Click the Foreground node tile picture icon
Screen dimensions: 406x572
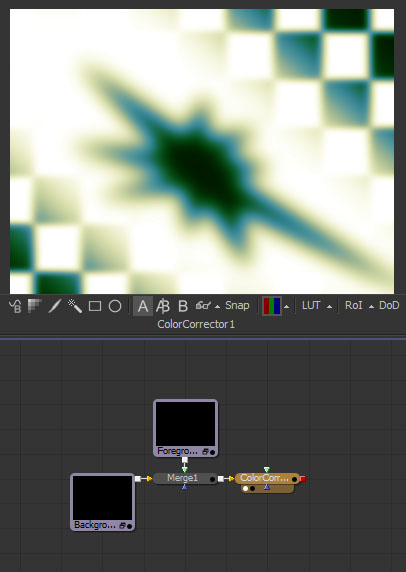click(x=205, y=452)
